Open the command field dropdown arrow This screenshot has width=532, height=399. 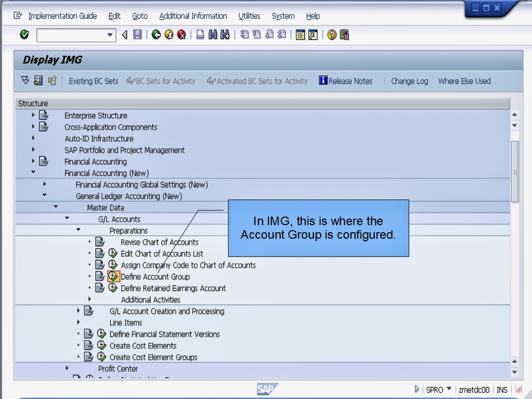click(110, 35)
